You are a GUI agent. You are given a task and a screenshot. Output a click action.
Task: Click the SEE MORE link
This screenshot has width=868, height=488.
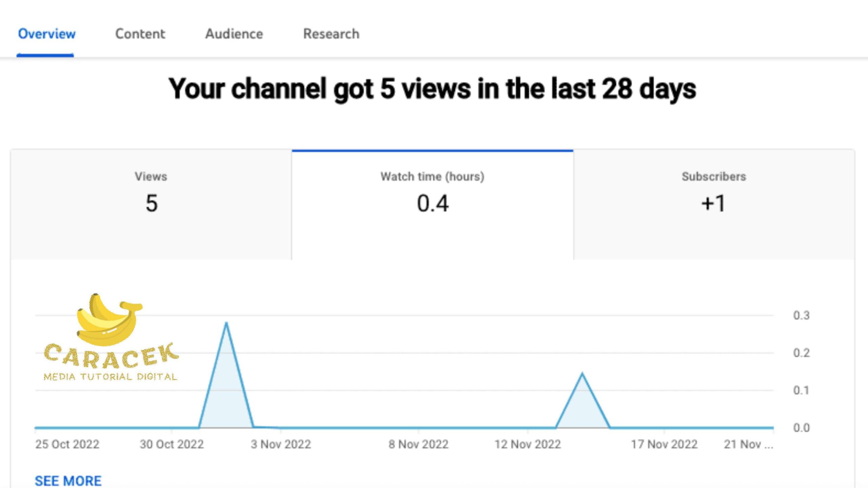pyautogui.click(x=68, y=481)
